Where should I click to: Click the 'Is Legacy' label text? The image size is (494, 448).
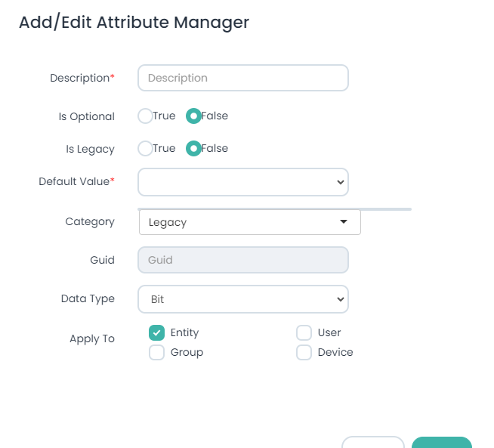coord(90,150)
